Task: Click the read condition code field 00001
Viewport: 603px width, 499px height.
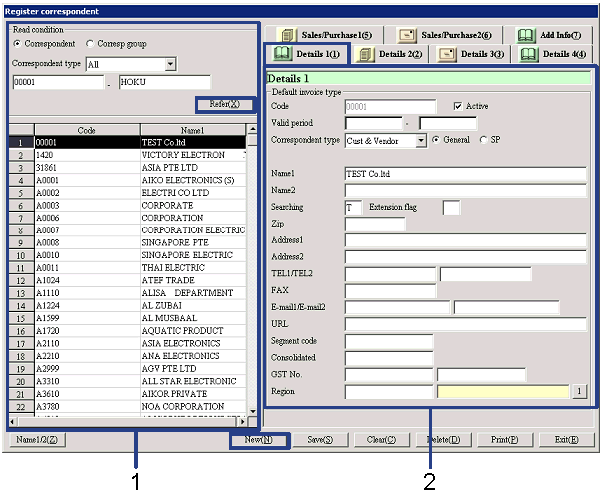Action: [58, 82]
